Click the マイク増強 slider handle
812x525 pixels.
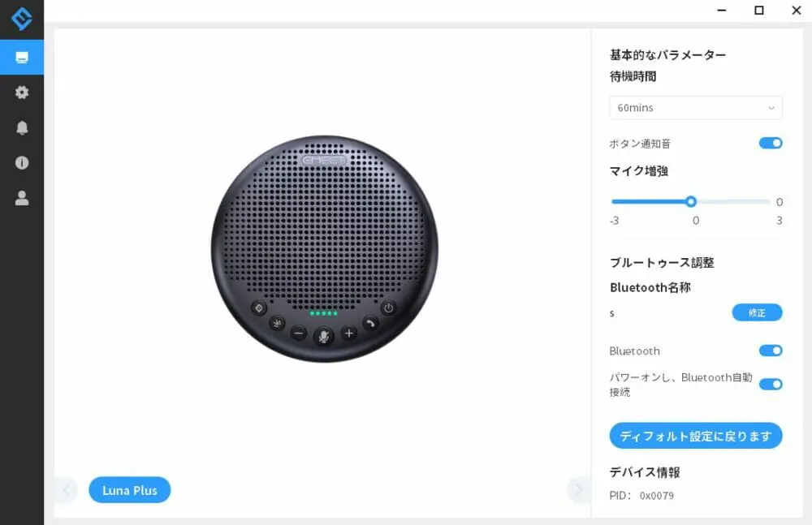[691, 202]
